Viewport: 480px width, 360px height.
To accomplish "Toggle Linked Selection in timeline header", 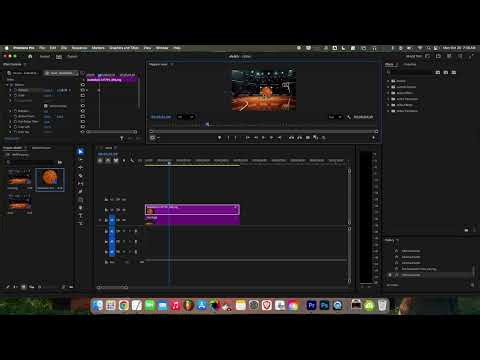I will [116, 161].
